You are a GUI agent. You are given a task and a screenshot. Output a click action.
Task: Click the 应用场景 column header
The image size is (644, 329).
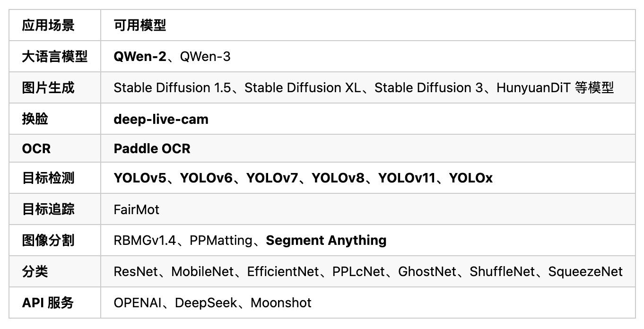(x=48, y=26)
